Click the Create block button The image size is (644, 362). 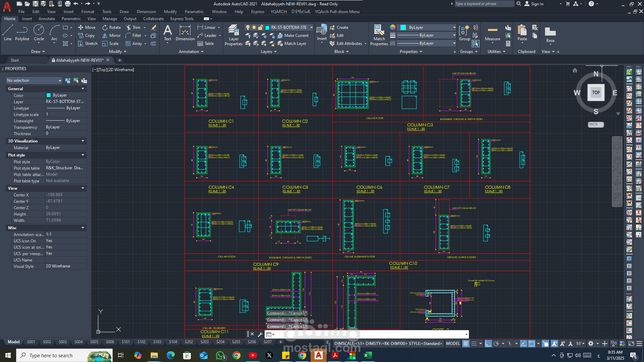tap(339, 27)
